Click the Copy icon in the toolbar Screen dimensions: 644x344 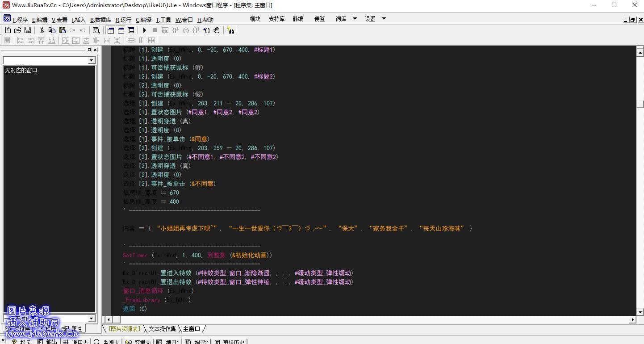52,30
